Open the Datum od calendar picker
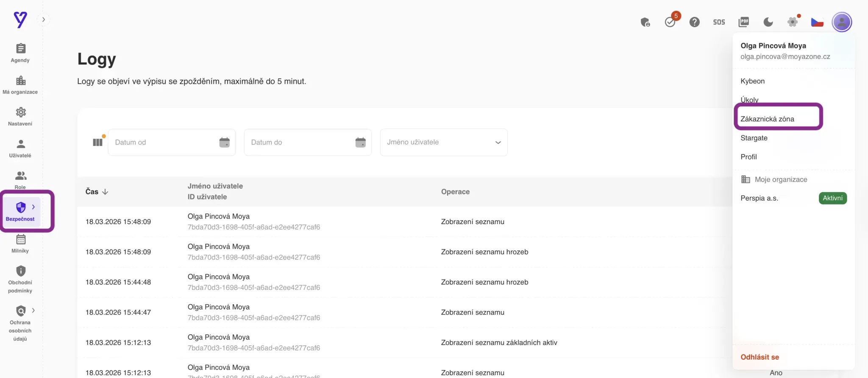The height and width of the screenshot is (378, 868). pyautogui.click(x=224, y=142)
